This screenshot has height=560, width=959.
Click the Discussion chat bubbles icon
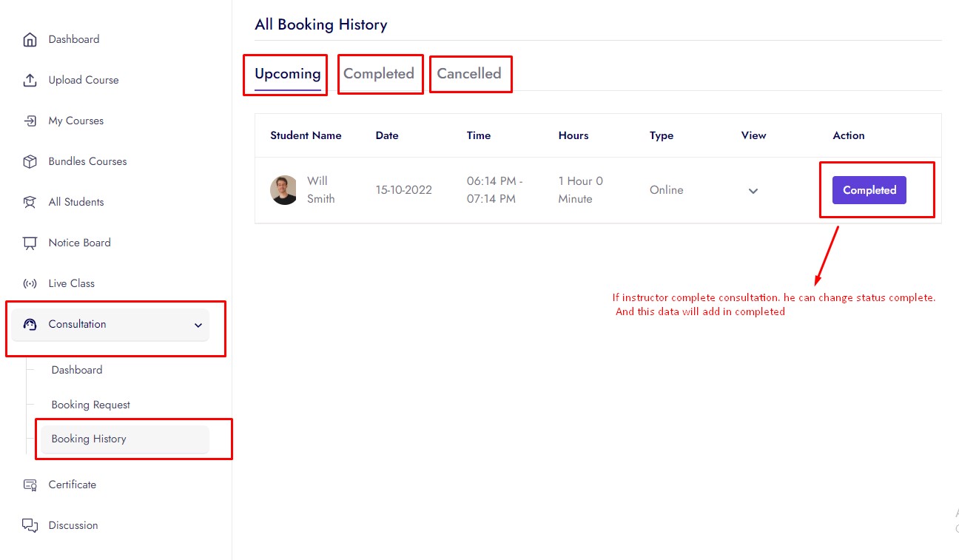click(30, 526)
